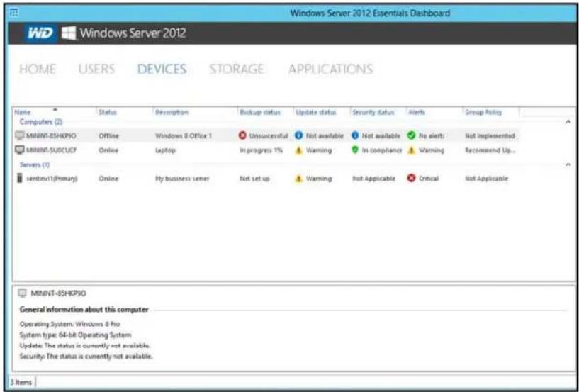Click the Online status of the laptop
Image resolution: width=579 pixels, height=392 pixels.
point(108,150)
